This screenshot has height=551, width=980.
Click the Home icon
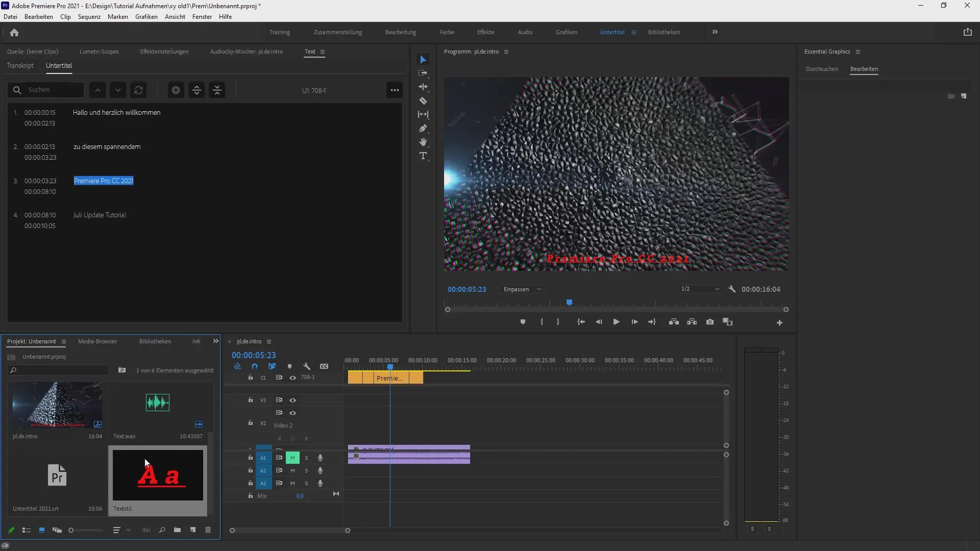[14, 32]
